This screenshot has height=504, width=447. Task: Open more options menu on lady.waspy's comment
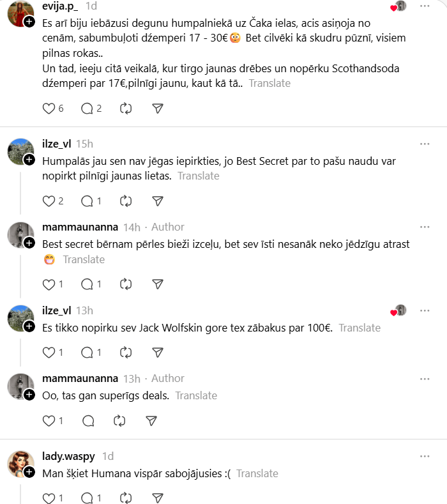(x=425, y=456)
